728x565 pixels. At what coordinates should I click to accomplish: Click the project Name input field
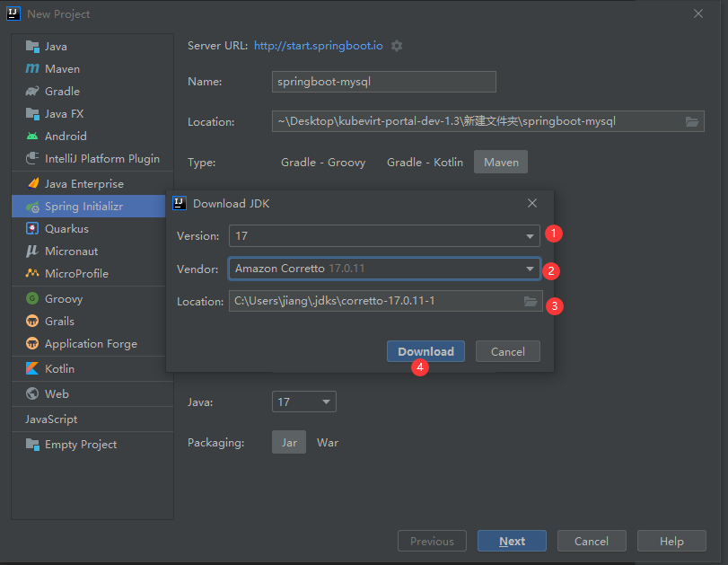(384, 82)
